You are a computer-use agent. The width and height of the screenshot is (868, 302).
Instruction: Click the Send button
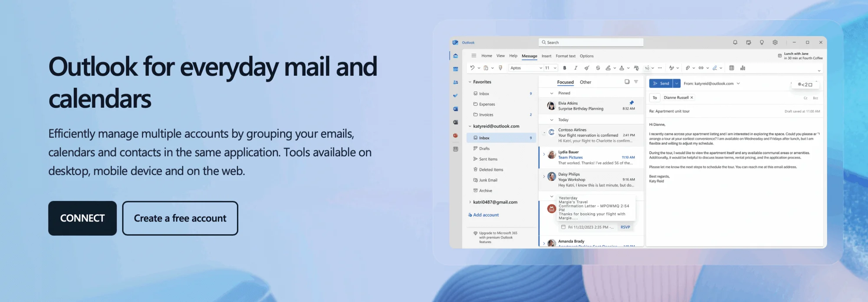[661, 83]
